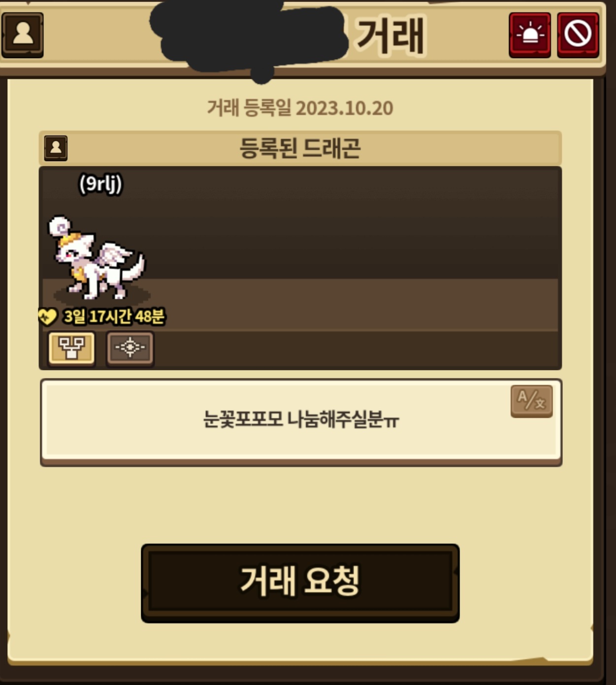Click the 거래 요청 button
The image size is (616, 685).
tap(300, 583)
